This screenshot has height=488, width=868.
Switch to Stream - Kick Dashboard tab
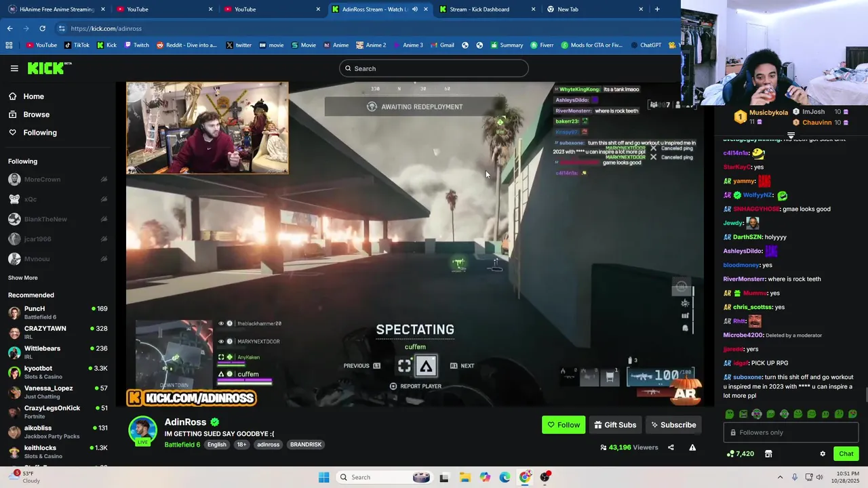487,9
